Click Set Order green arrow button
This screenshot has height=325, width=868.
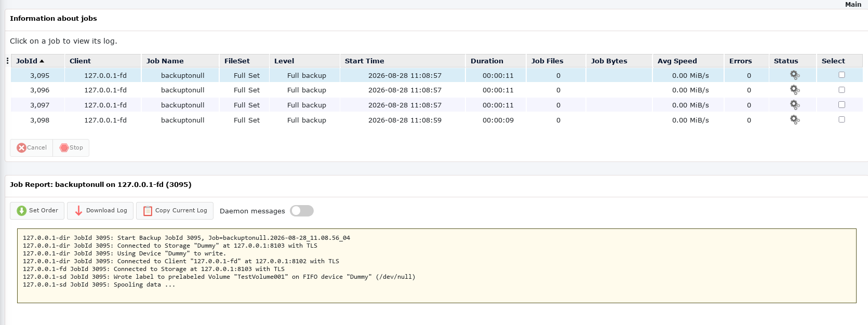tap(37, 211)
